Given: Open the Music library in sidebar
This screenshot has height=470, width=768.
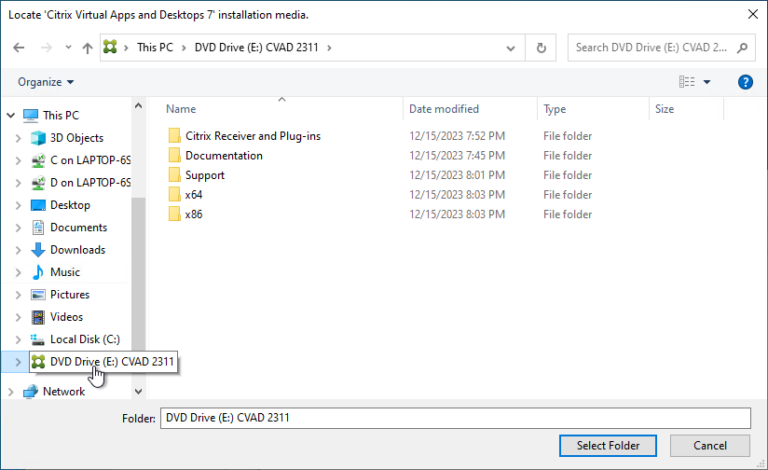Looking at the screenshot, I should click(x=65, y=272).
